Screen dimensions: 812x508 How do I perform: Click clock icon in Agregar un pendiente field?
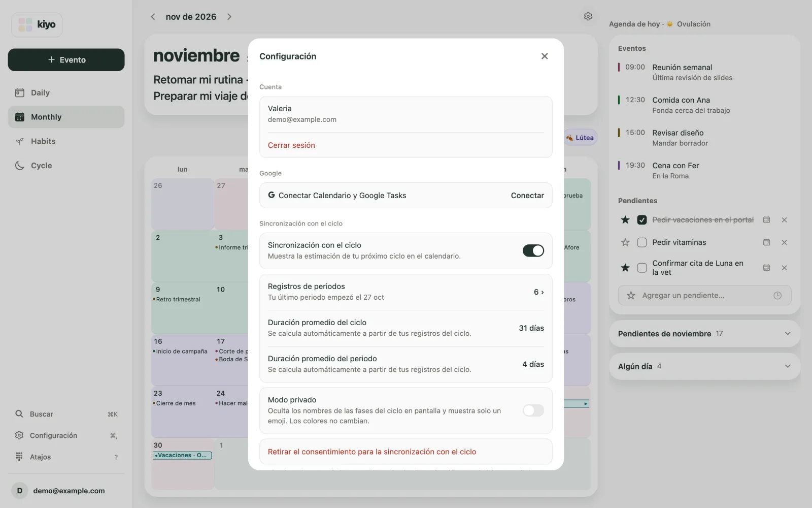(x=777, y=295)
